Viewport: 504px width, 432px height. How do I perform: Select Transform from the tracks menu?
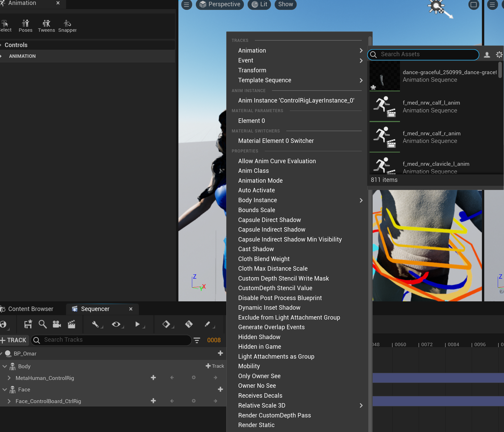[x=252, y=70]
